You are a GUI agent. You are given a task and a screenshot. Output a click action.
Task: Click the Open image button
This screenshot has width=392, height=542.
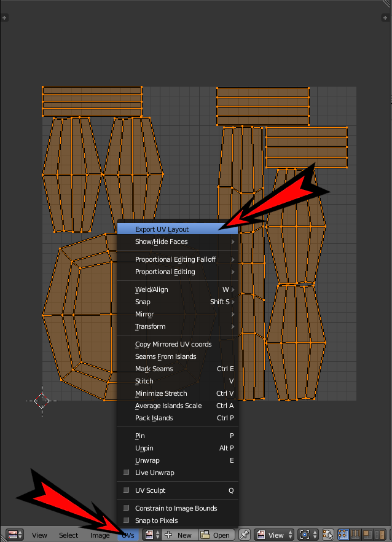216,535
